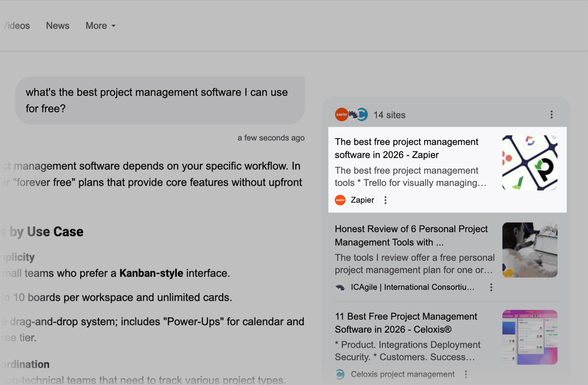Click the Celoxis project management source label
Screen dimensions: 588x385
tap(402, 374)
